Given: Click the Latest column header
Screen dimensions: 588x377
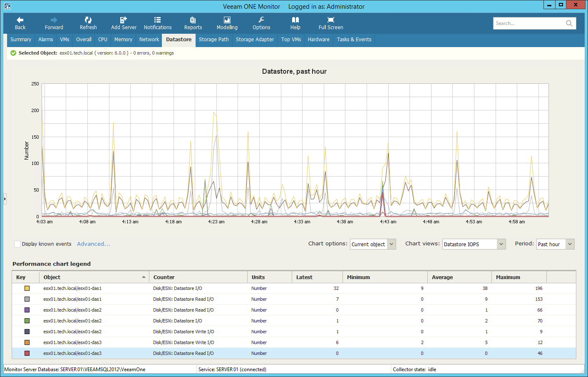Looking at the screenshot, I should tap(317, 277).
